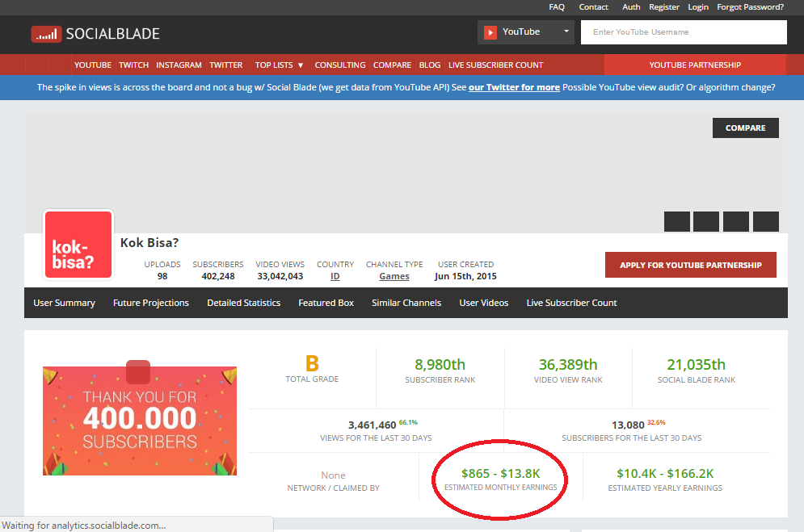Viewport: 804px width, 532px height.
Task: Click the 13,080 subscribers value
Action: [628, 425]
